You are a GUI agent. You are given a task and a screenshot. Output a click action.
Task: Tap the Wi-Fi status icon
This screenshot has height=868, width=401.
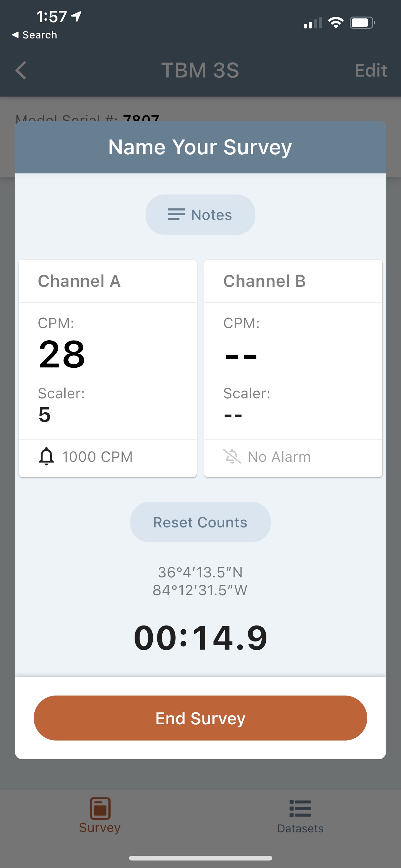click(x=336, y=23)
